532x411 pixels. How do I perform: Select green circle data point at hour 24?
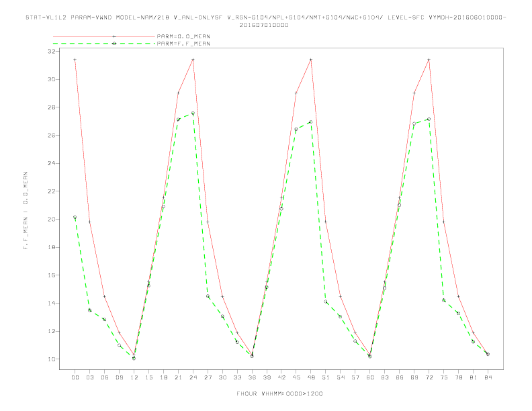pyautogui.click(x=193, y=113)
